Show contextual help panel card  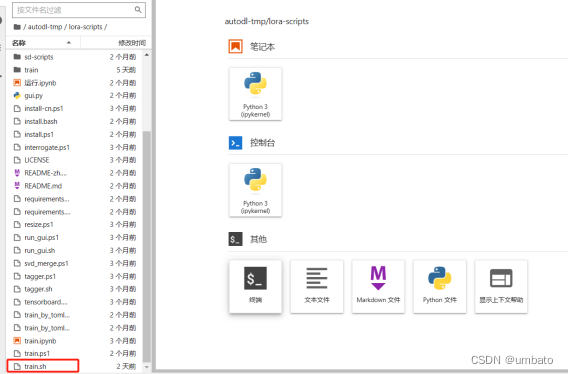501,286
